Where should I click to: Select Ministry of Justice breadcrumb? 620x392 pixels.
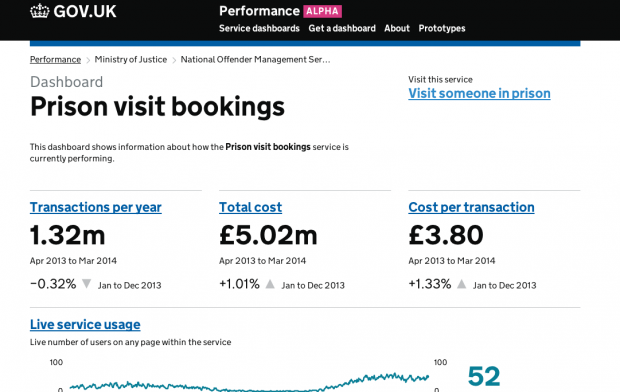coord(130,60)
